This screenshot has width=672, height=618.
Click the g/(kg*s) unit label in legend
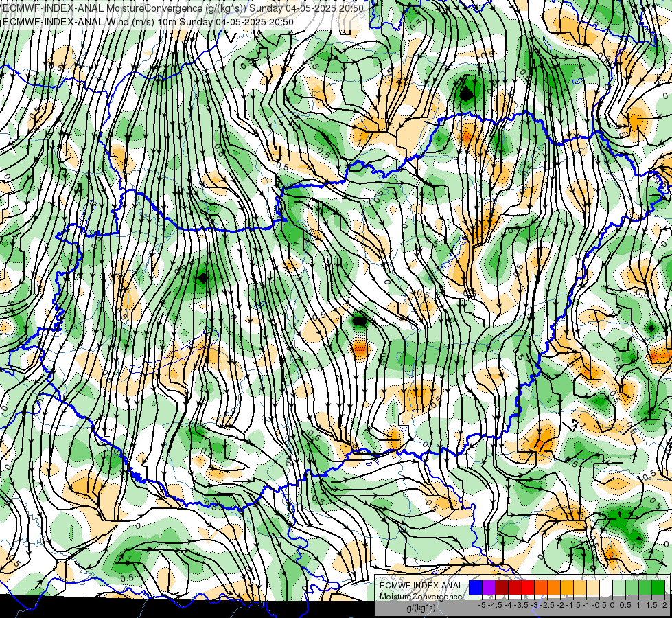(x=421, y=608)
